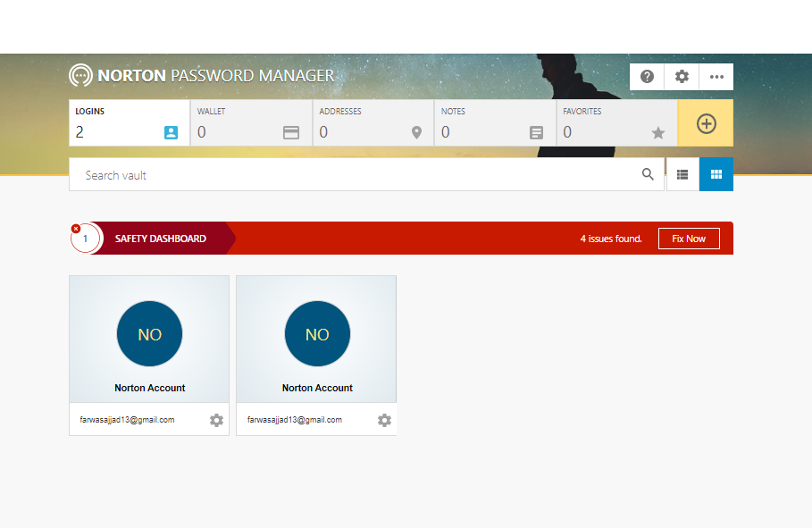Image resolution: width=812 pixels, height=528 pixels.
Task: Open settings gear in header
Action: tap(682, 77)
